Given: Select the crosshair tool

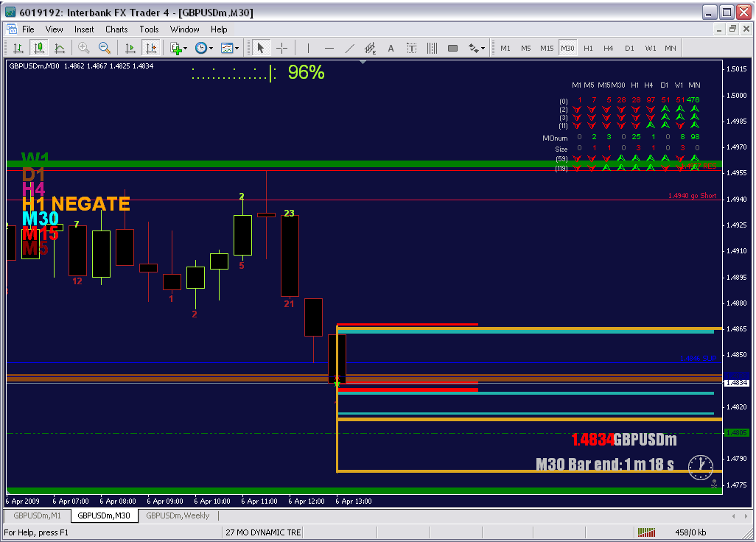Looking at the screenshot, I should pyautogui.click(x=282, y=48).
